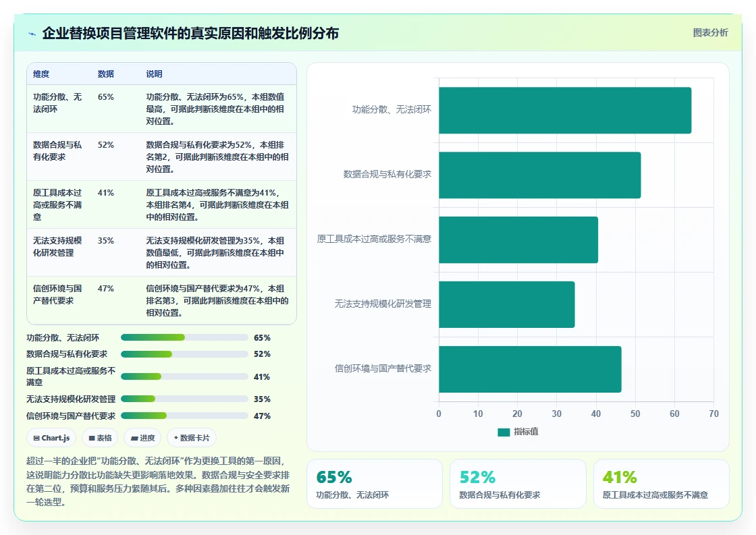Select the Chart.js tag chip
The image size is (756, 535).
(51, 438)
